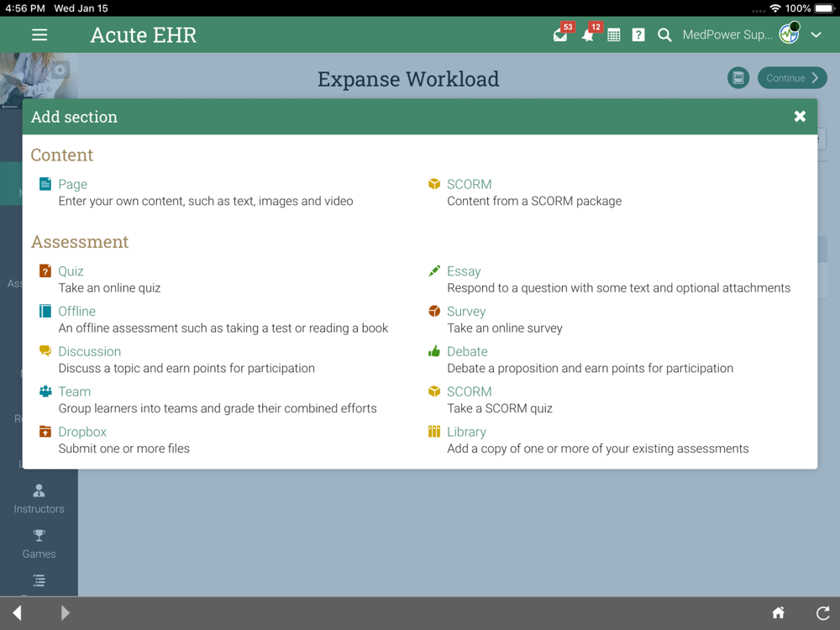Click the Quiz section icon
Image resolution: width=840 pixels, height=630 pixels.
click(45, 270)
